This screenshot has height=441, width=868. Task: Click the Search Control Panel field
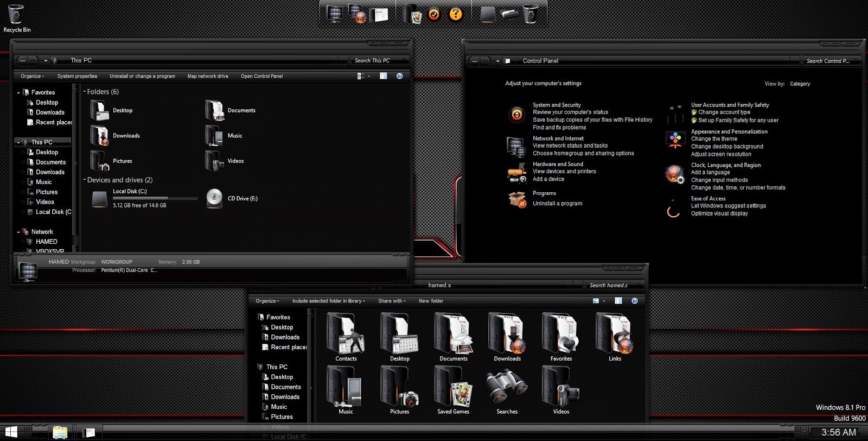[831, 61]
